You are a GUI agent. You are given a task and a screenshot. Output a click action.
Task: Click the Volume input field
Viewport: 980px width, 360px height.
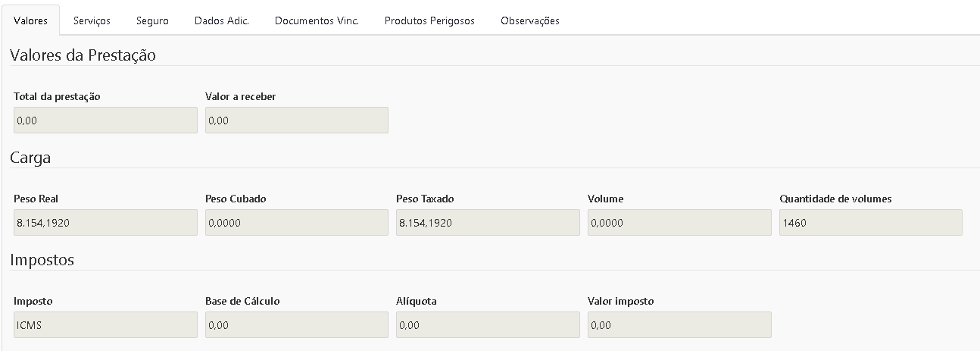[x=679, y=223]
